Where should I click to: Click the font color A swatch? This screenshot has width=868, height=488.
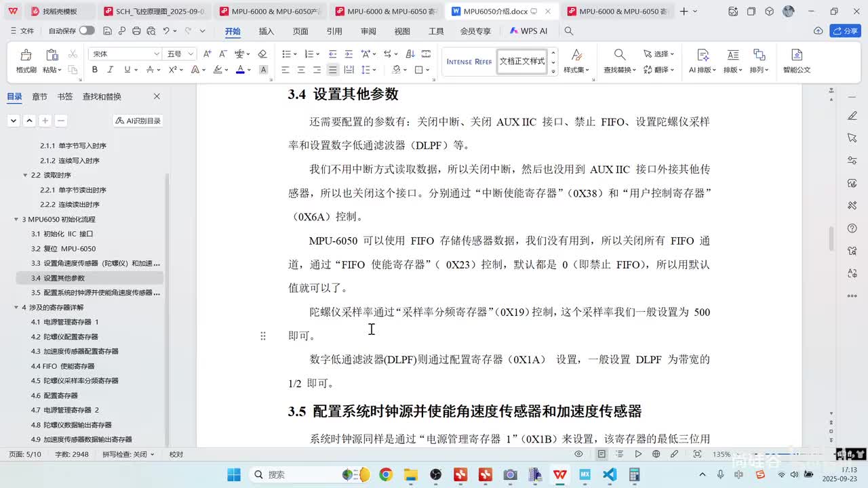pos(239,70)
